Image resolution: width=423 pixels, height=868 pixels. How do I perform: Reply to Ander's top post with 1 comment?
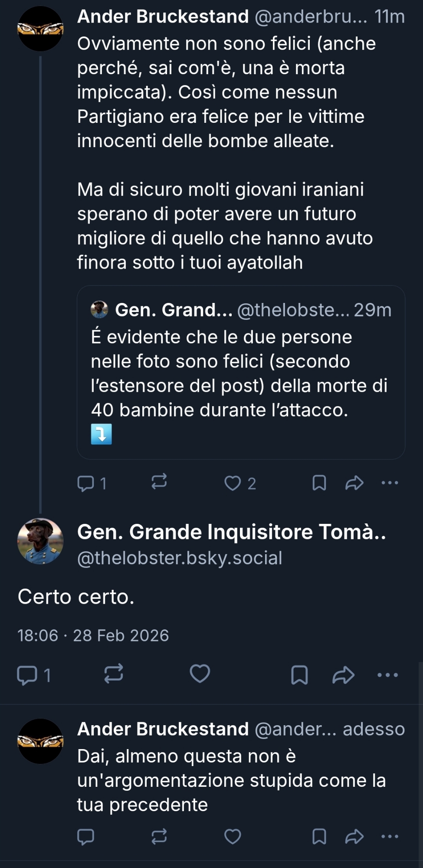coord(85,483)
